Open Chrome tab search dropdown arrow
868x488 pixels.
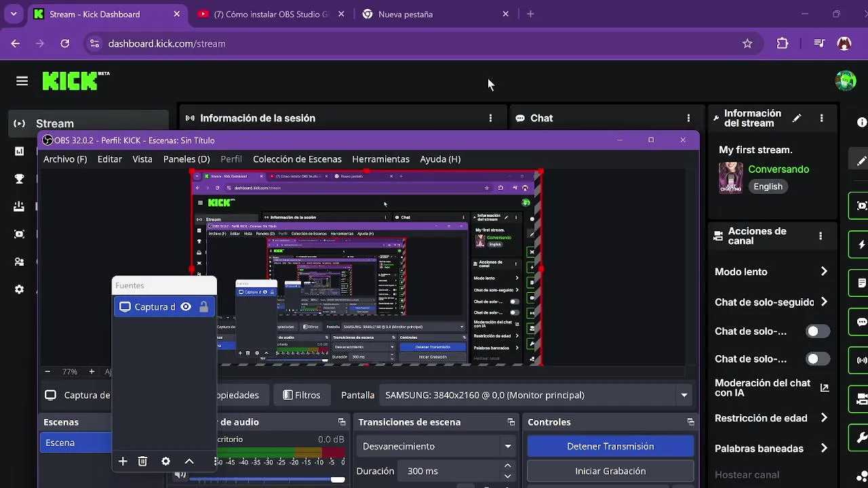[14, 14]
